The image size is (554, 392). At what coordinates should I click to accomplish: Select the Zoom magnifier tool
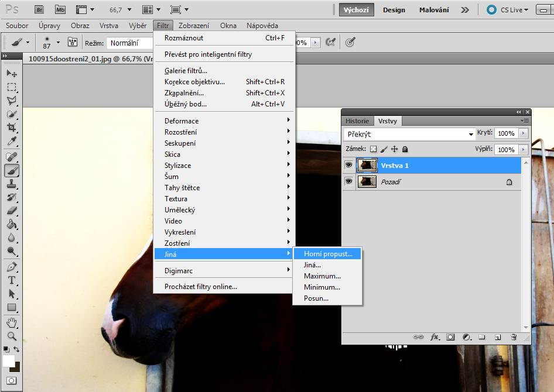pyautogui.click(x=11, y=336)
